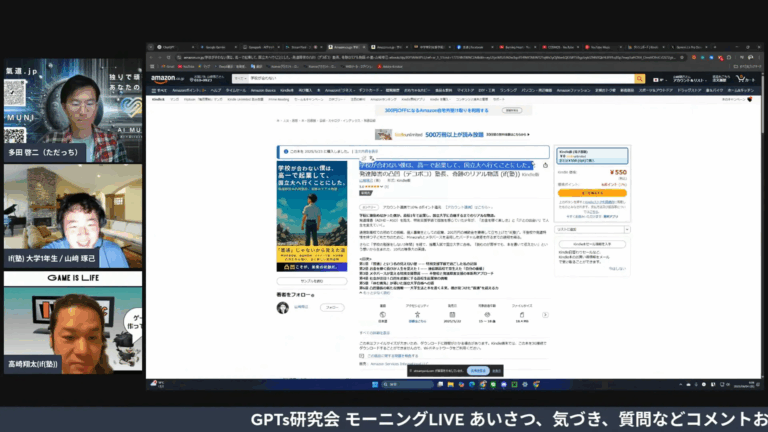The height and width of the screenshot is (432, 768).
Task: Open Amazon Basics in the navigation bar
Action: [x=263, y=91]
